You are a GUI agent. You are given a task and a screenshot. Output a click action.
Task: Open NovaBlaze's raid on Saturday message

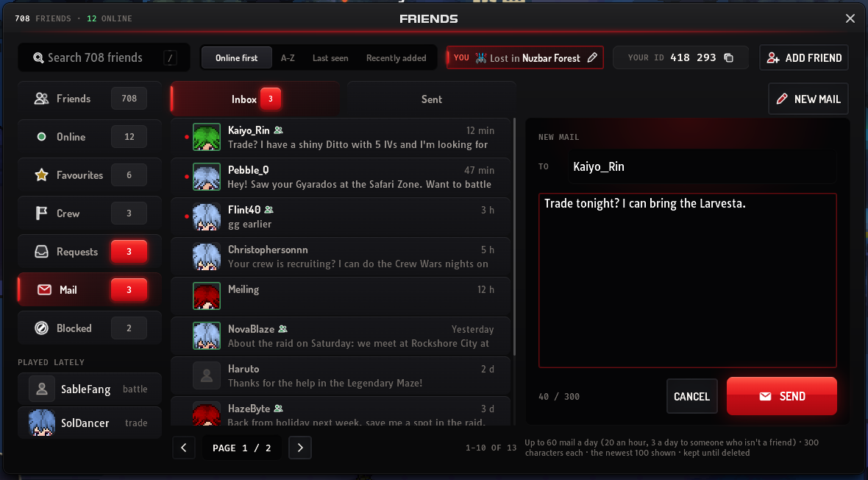tap(341, 336)
